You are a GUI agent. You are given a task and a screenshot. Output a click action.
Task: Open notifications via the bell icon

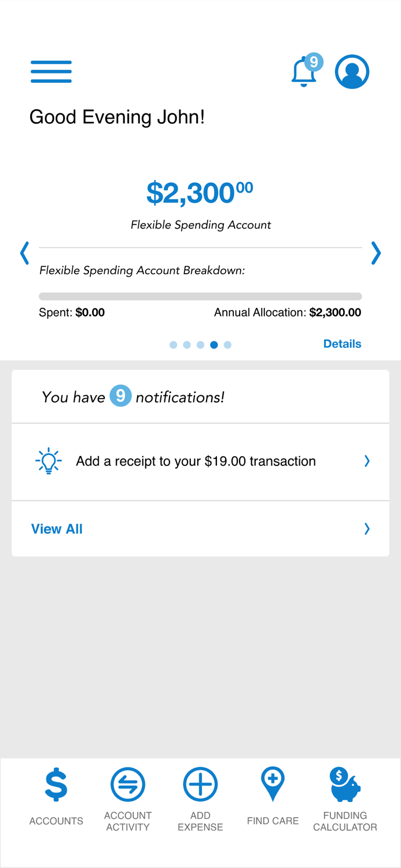(x=303, y=73)
